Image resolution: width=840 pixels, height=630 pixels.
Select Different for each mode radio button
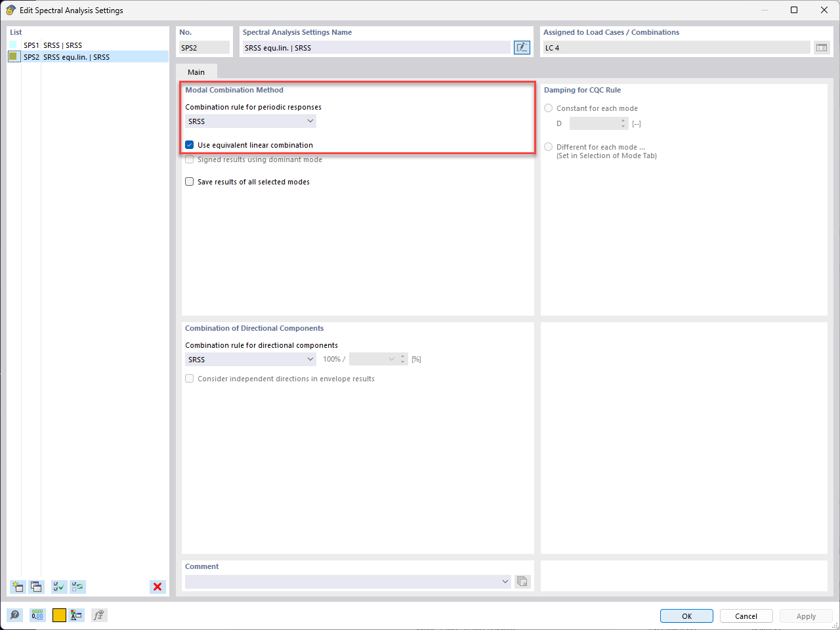[549, 147]
